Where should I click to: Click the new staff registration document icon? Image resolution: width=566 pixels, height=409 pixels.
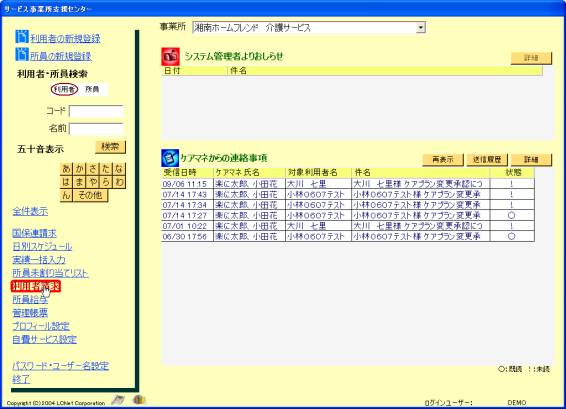point(22,54)
